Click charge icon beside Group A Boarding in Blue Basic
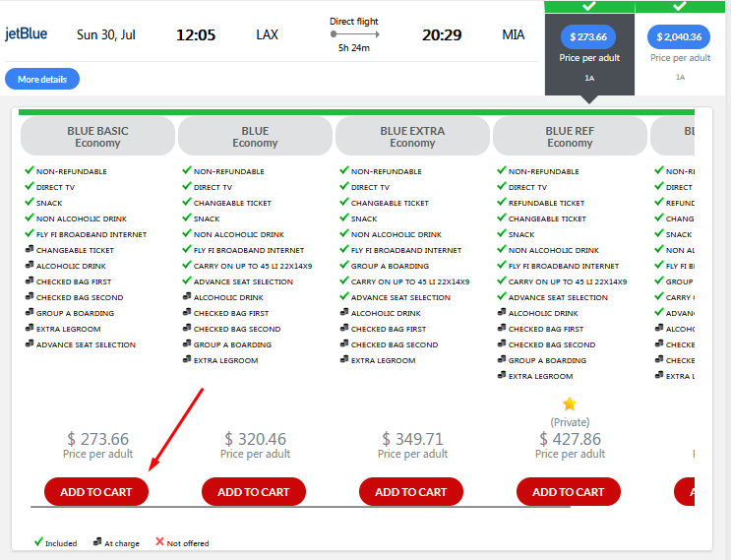 point(30,312)
